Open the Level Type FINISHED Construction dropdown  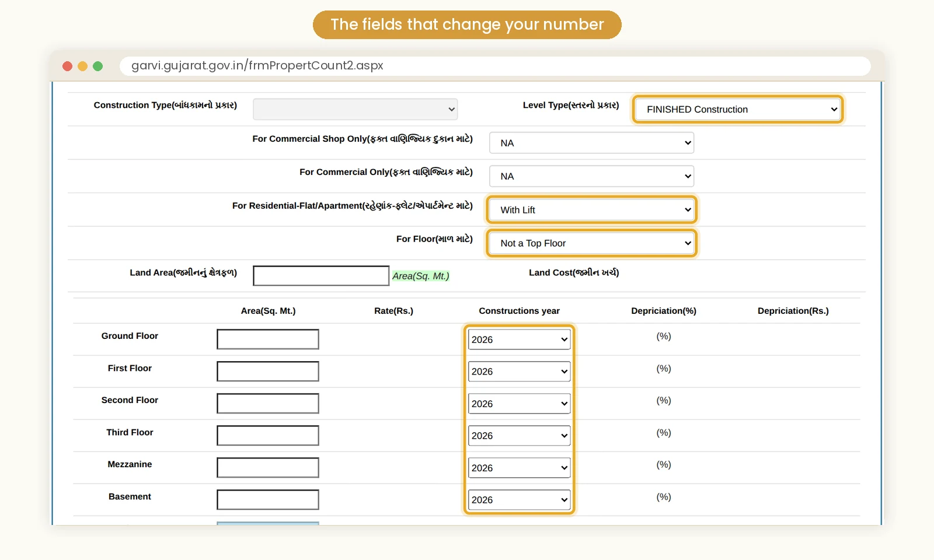click(x=738, y=109)
